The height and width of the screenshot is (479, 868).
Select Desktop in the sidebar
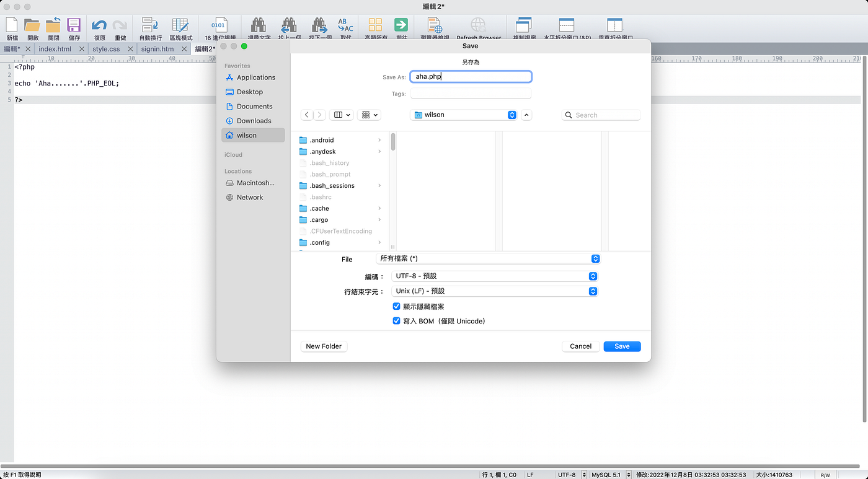[253, 92]
